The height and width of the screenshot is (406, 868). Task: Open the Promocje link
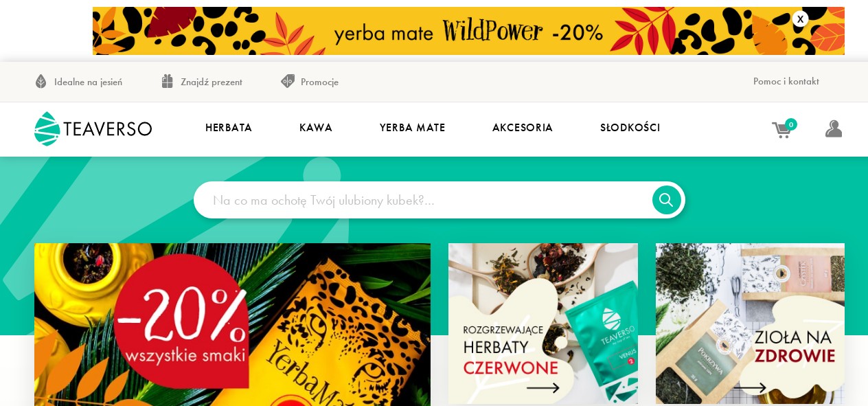tap(319, 82)
